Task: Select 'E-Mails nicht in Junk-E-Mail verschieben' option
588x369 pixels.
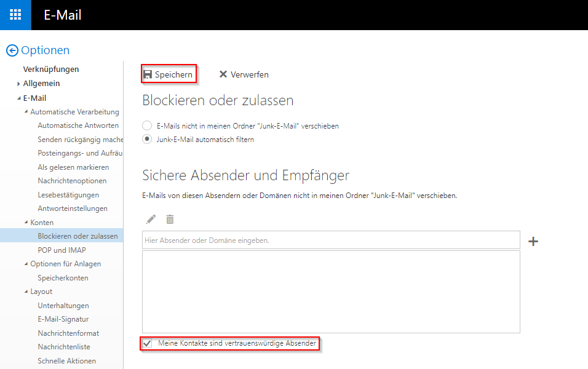Action: tap(147, 125)
